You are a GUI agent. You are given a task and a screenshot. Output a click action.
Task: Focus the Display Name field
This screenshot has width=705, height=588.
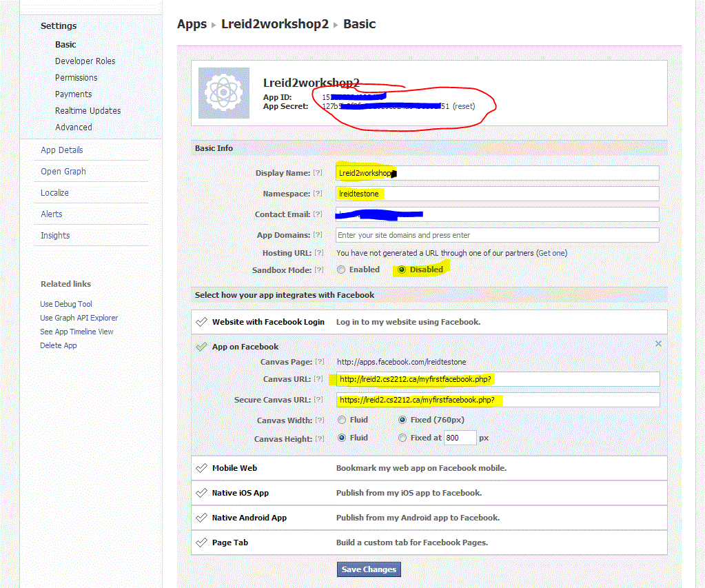498,173
